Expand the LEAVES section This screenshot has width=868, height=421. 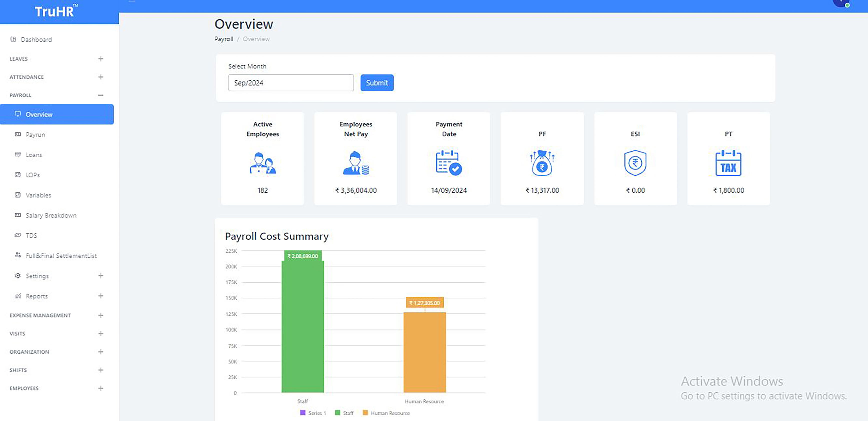tap(101, 59)
